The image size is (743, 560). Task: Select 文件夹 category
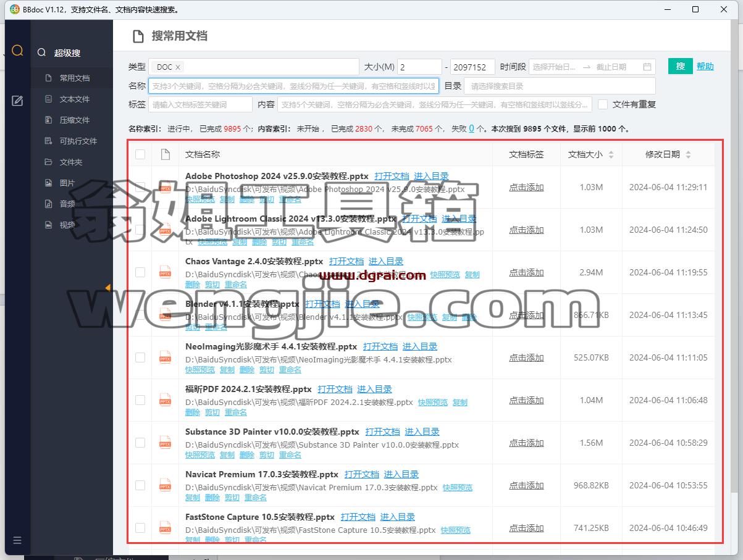(x=72, y=162)
